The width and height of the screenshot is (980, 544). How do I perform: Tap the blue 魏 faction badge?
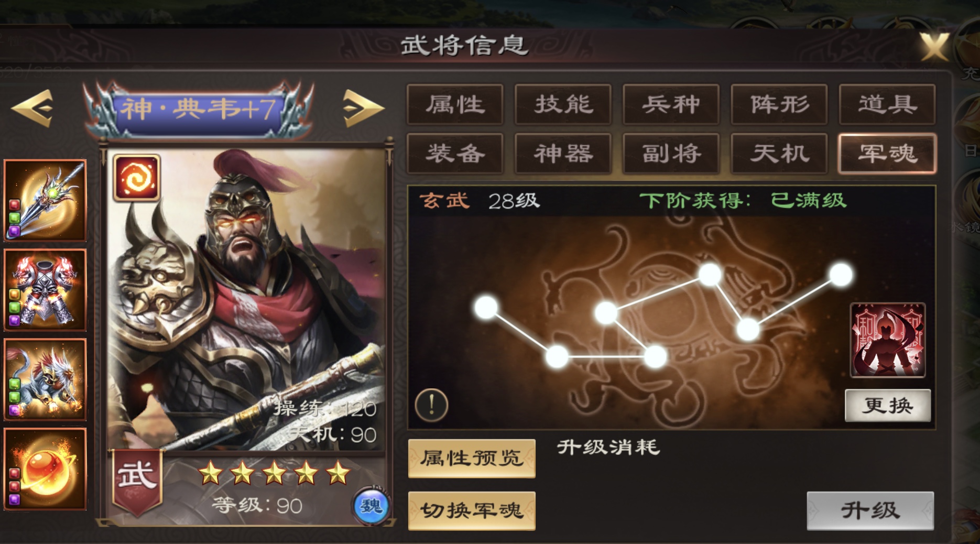tap(371, 506)
